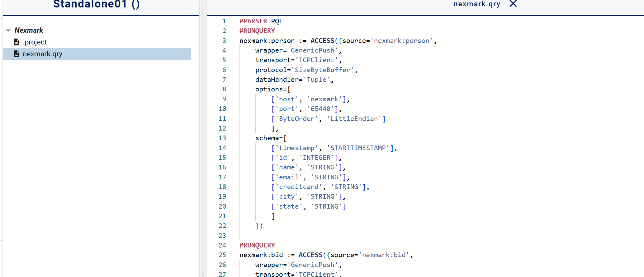Select the Nexmark project folder label
Image resolution: width=644 pixels, height=277 pixels.
coord(29,30)
